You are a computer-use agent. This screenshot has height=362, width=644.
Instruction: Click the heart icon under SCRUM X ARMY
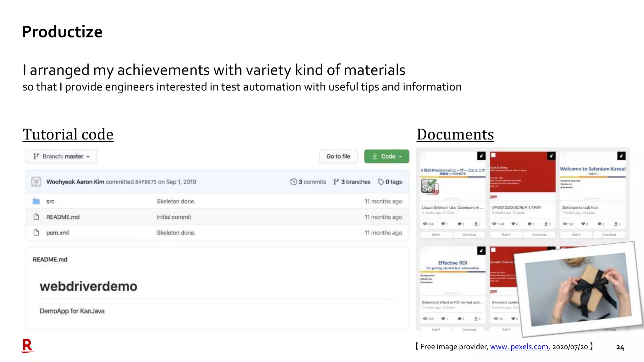[513, 224]
